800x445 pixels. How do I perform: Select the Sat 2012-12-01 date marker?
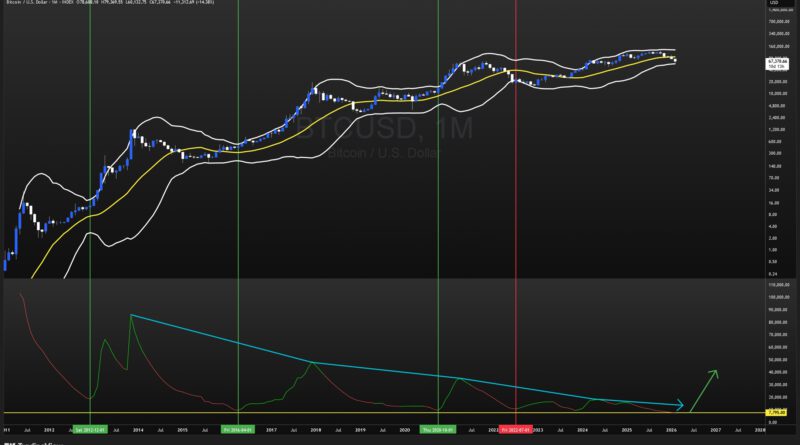tap(91, 428)
